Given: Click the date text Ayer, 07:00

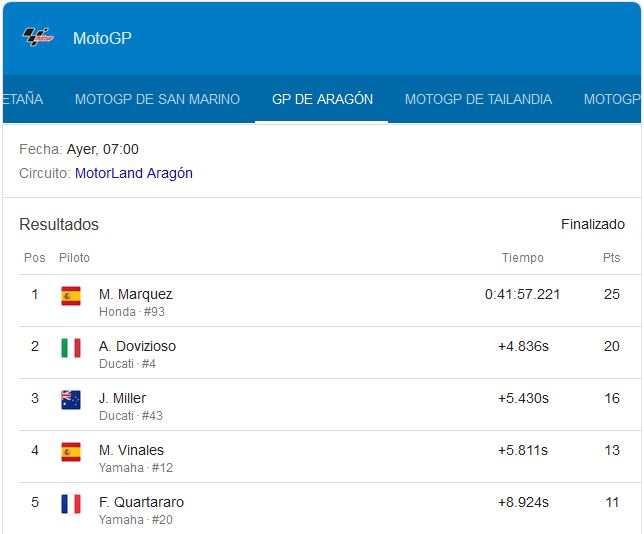Looking at the screenshot, I should pyautogui.click(x=103, y=149).
